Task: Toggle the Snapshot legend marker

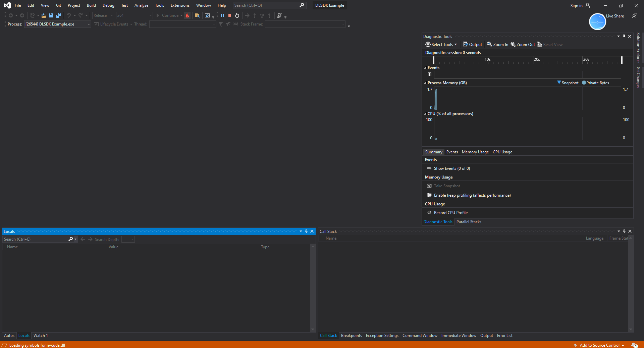Action: point(559,83)
